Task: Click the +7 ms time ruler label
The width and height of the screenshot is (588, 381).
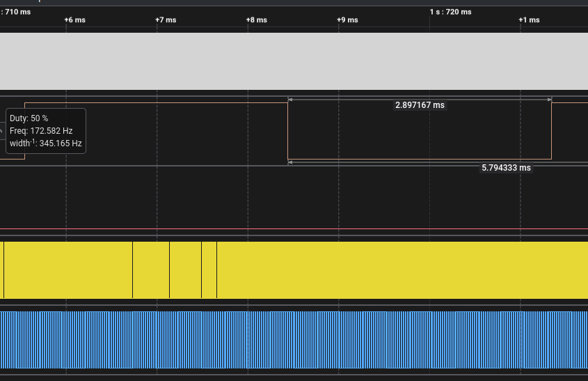Action: pos(166,20)
